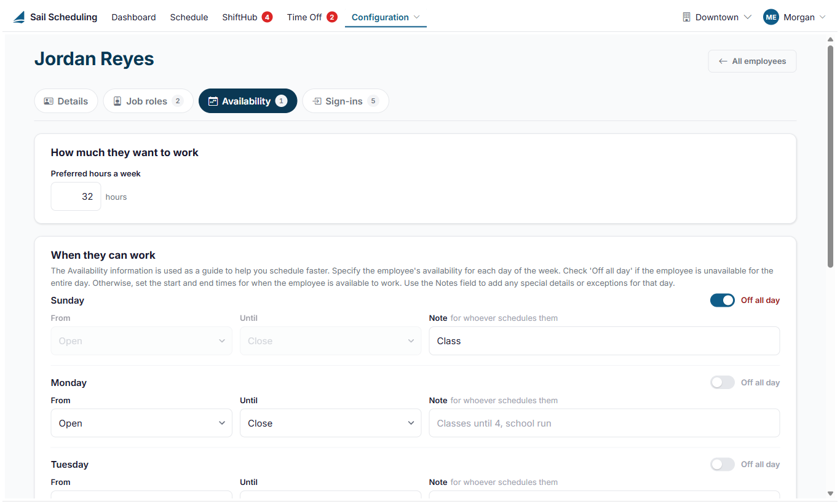Click the calendar icon on Availability tab

point(213,101)
